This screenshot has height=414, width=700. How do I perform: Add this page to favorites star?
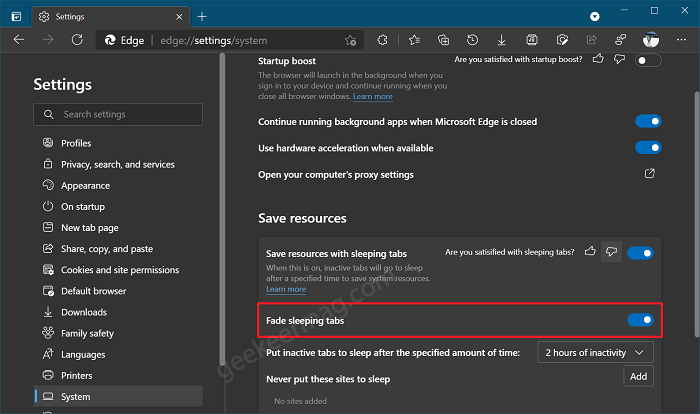(350, 41)
